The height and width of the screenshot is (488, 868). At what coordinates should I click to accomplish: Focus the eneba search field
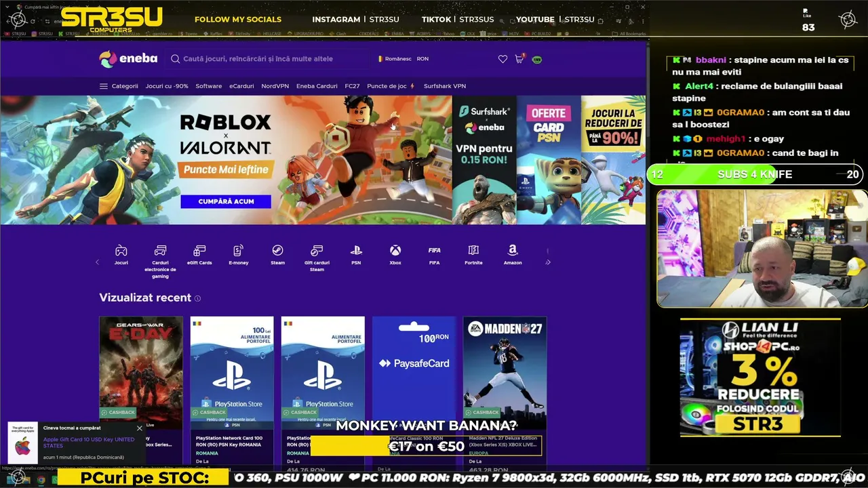point(268,59)
